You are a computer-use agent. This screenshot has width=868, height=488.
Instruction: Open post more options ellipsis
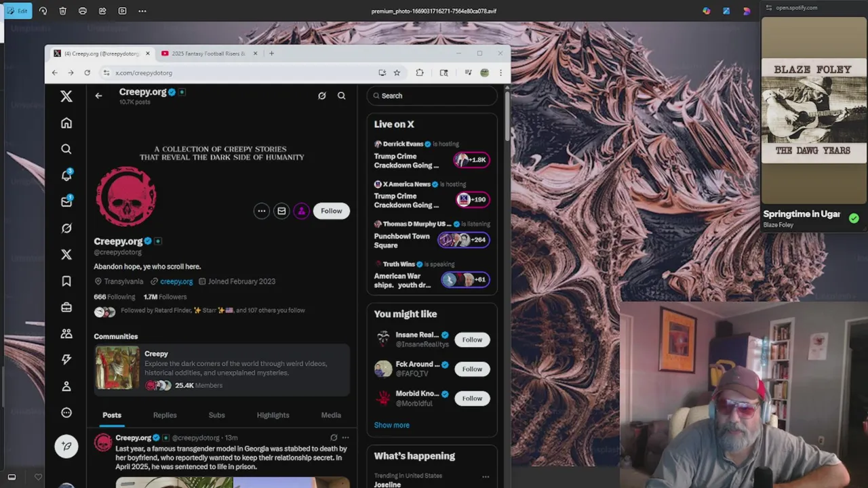pos(346,438)
